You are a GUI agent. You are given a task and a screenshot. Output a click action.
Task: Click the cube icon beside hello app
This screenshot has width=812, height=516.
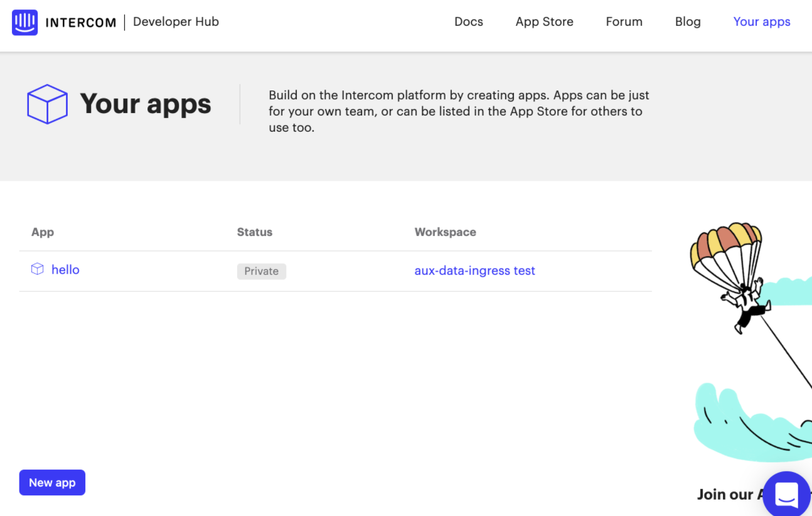point(38,269)
